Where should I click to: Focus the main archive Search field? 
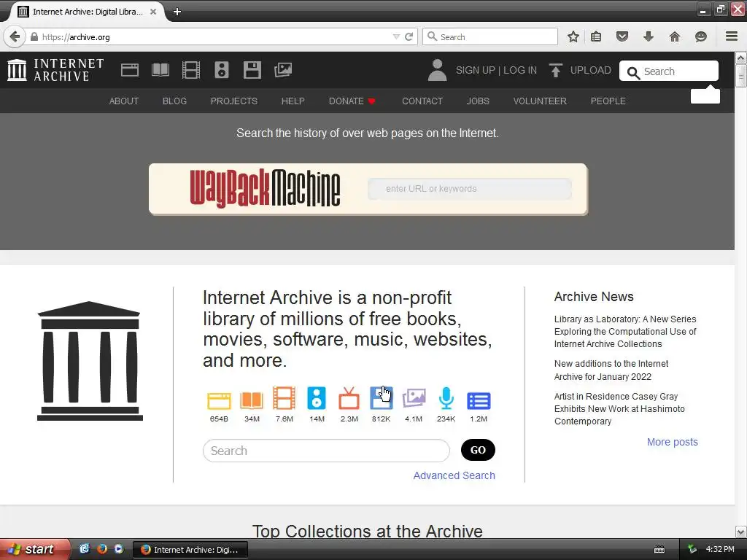coord(326,451)
